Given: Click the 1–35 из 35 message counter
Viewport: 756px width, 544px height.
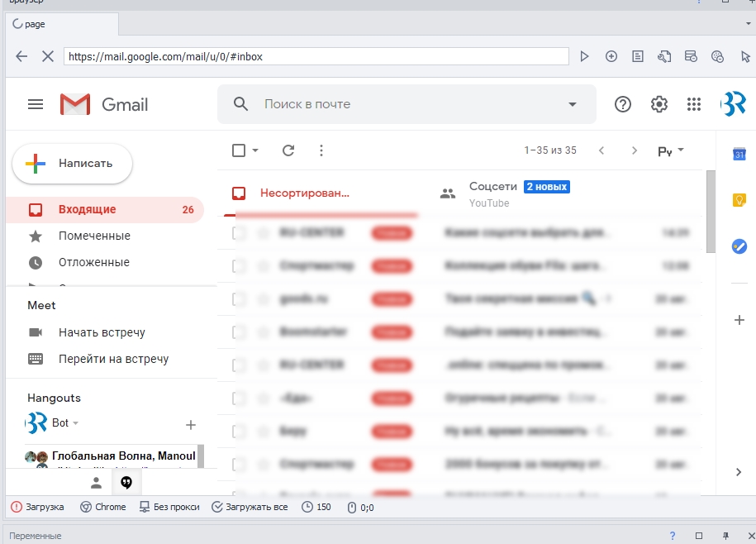Looking at the screenshot, I should (550, 150).
